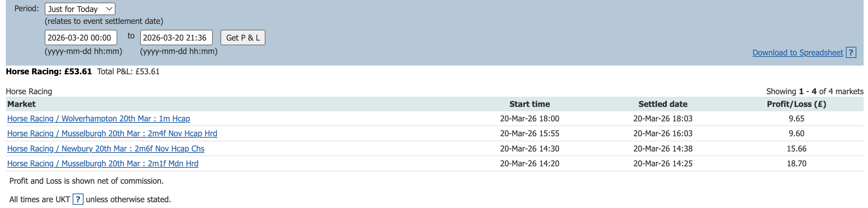Click the start date input field
The height and width of the screenshot is (208, 868).
point(81,38)
